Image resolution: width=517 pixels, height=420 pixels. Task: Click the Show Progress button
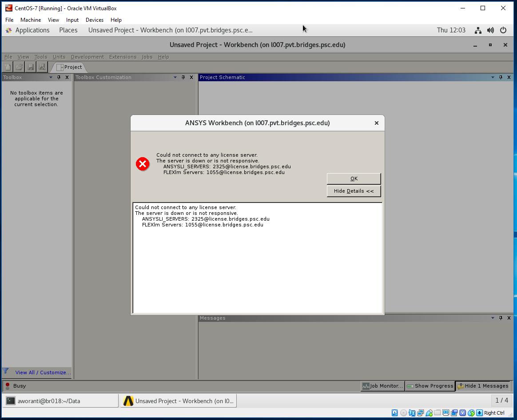click(x=430, y=386)
